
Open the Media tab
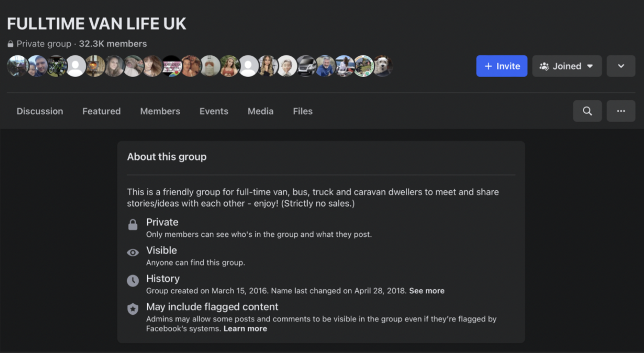(260, 111)
